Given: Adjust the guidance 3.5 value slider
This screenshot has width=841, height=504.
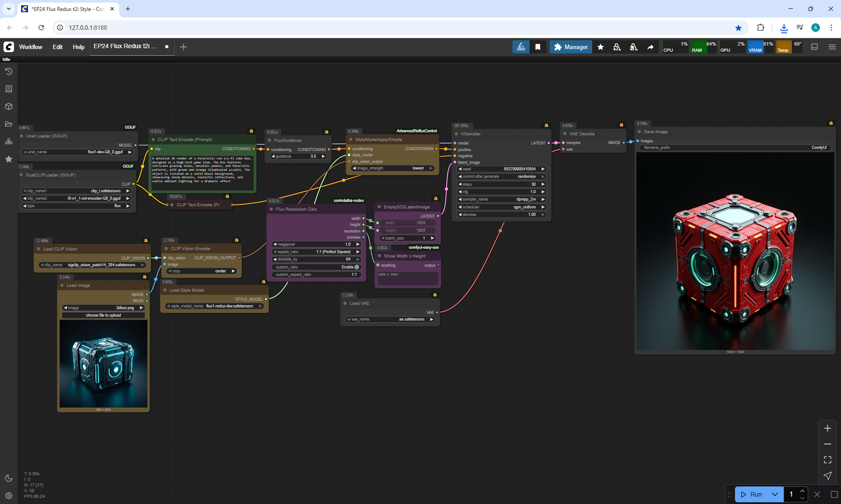Looking at the screenshot, I should coord(298,156).
